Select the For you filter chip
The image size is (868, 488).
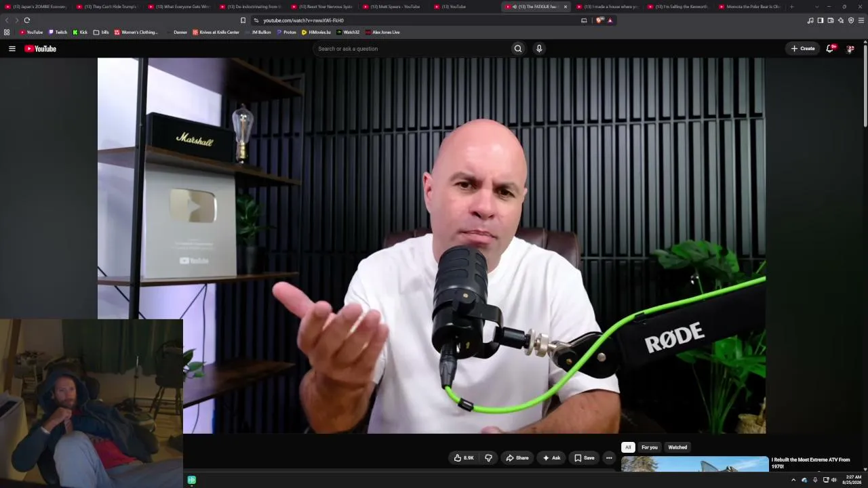[x=650, y=447]
